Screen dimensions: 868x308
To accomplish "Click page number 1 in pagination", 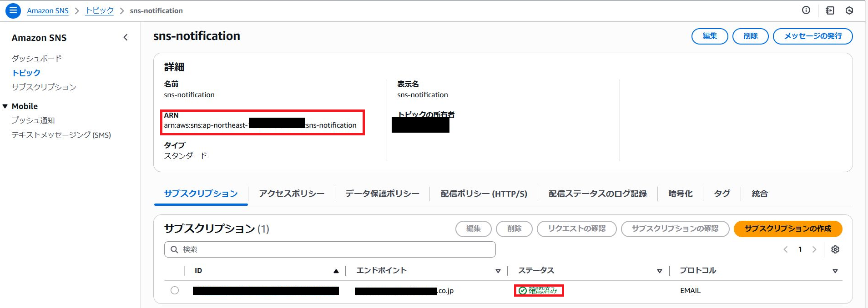I will point(800,249).
